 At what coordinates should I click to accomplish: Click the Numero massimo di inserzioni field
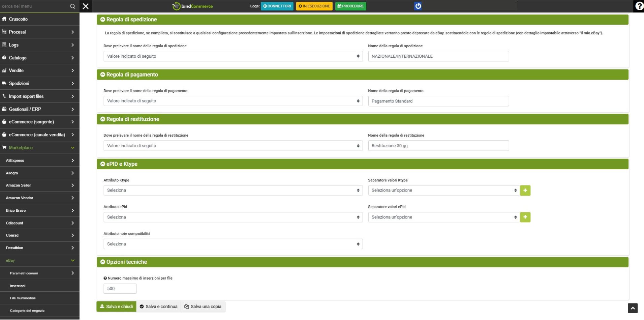(x=120, y=289)
